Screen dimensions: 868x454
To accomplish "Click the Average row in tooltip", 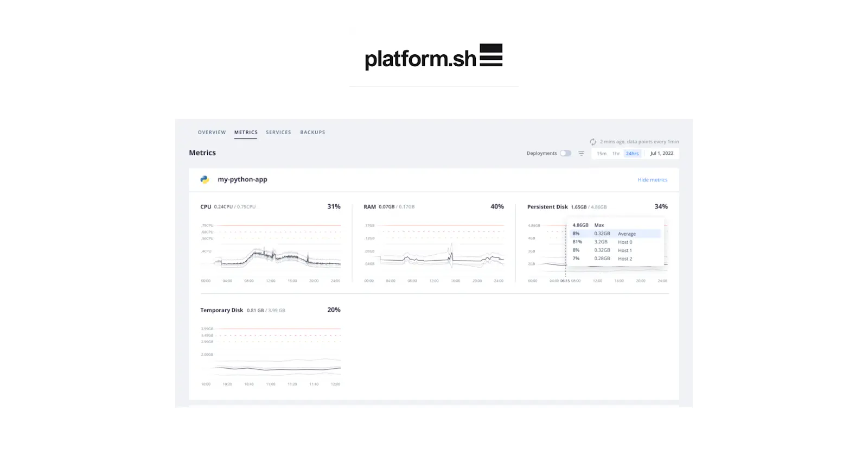I will (616, 234).
